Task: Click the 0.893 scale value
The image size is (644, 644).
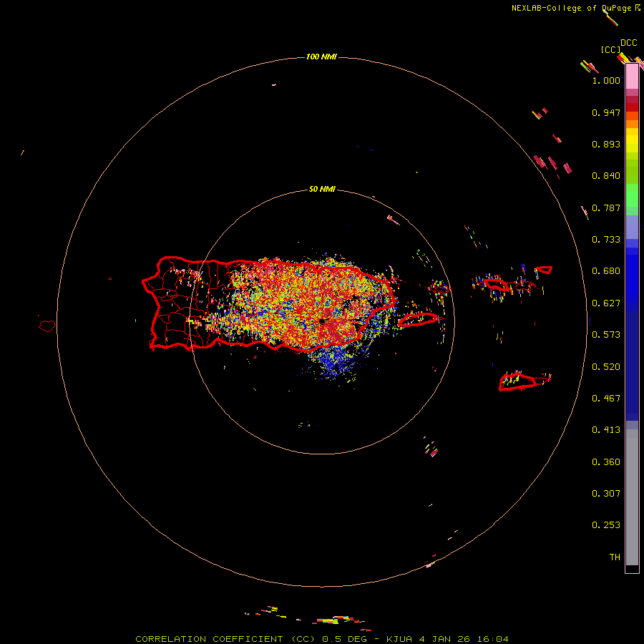Action: coord(606,144)
